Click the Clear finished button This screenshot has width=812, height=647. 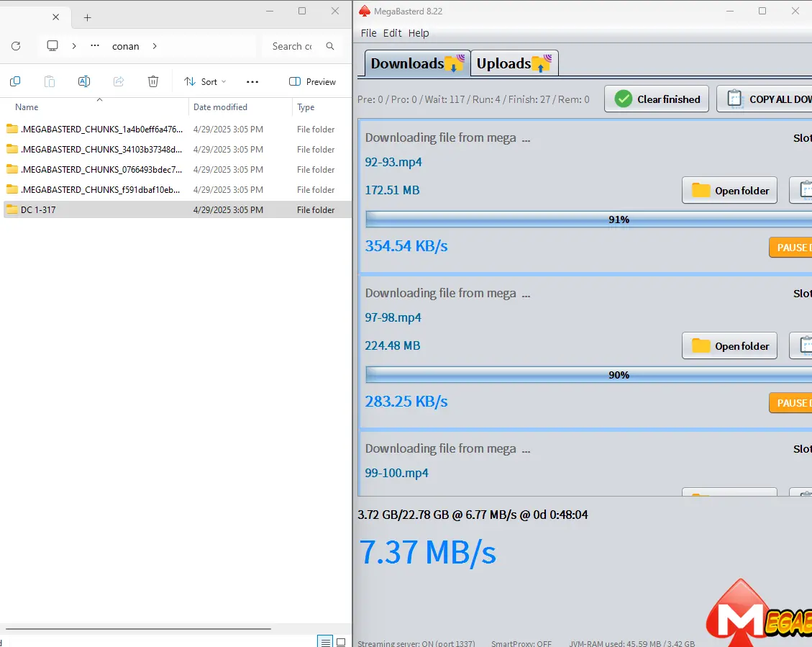[657, 99]
